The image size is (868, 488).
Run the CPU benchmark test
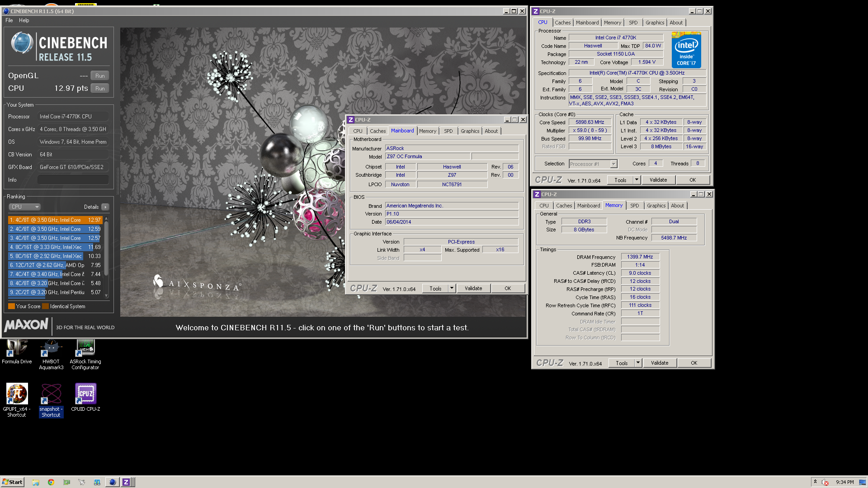click(100, 89)
